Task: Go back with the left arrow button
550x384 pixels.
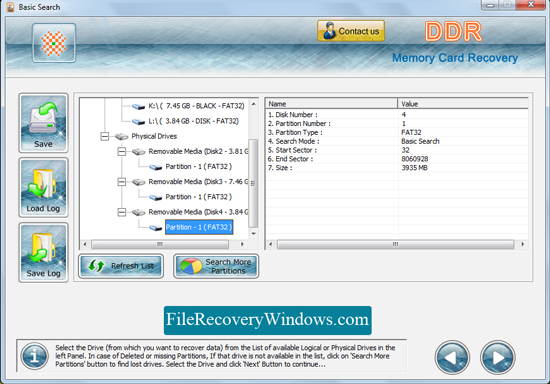Action: coord(452,357)
